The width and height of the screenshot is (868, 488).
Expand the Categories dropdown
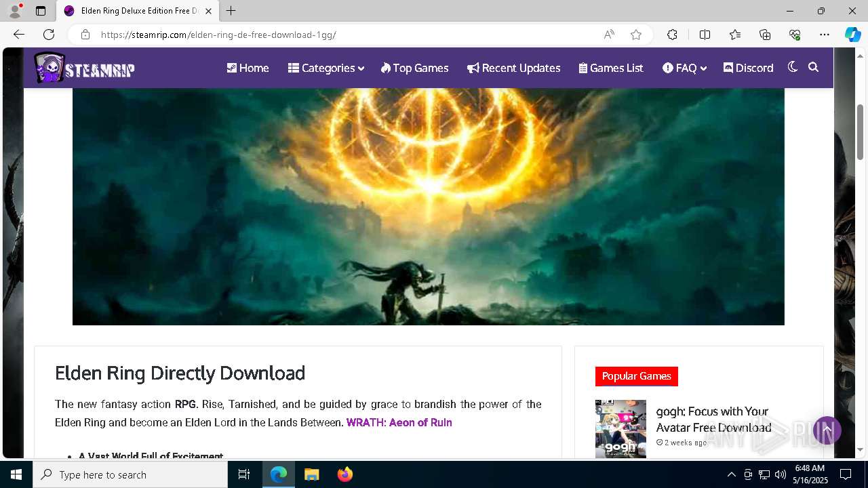tap(326, 68)
